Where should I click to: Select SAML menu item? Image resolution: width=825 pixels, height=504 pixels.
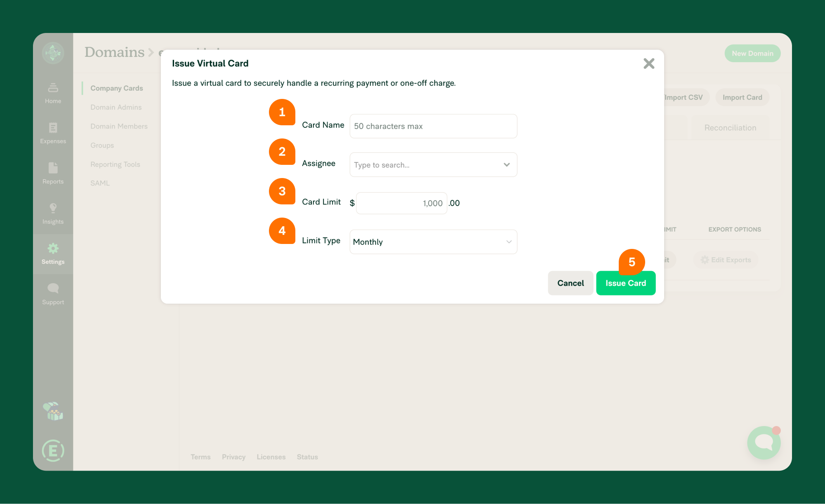point(100,183)
